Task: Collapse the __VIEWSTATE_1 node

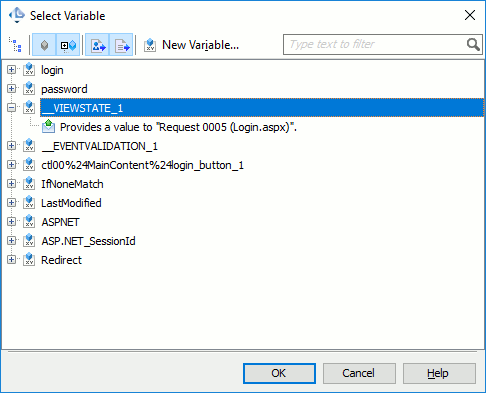Action: point(11,108)
